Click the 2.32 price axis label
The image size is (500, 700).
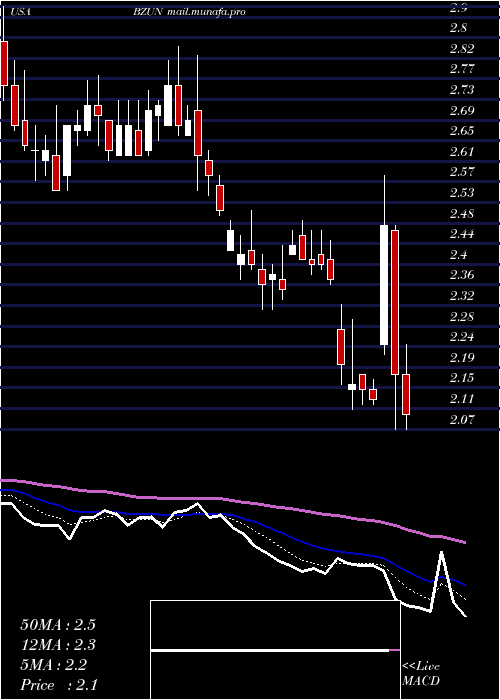464,296
